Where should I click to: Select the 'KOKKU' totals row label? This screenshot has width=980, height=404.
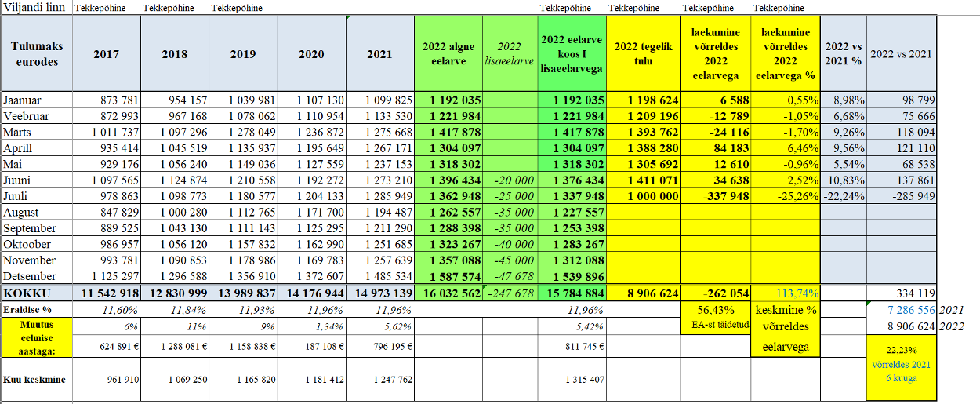click(x=37, y=293)
